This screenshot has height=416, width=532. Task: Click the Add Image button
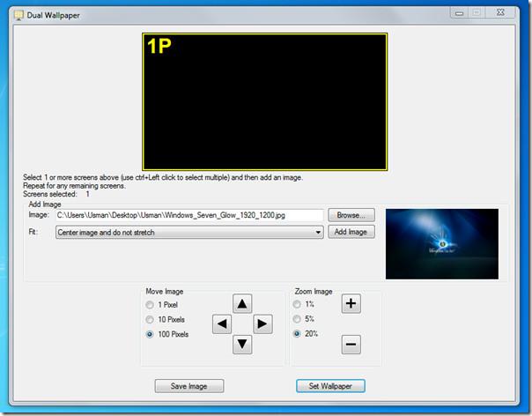pyautogui.click(x=351, y=232)
